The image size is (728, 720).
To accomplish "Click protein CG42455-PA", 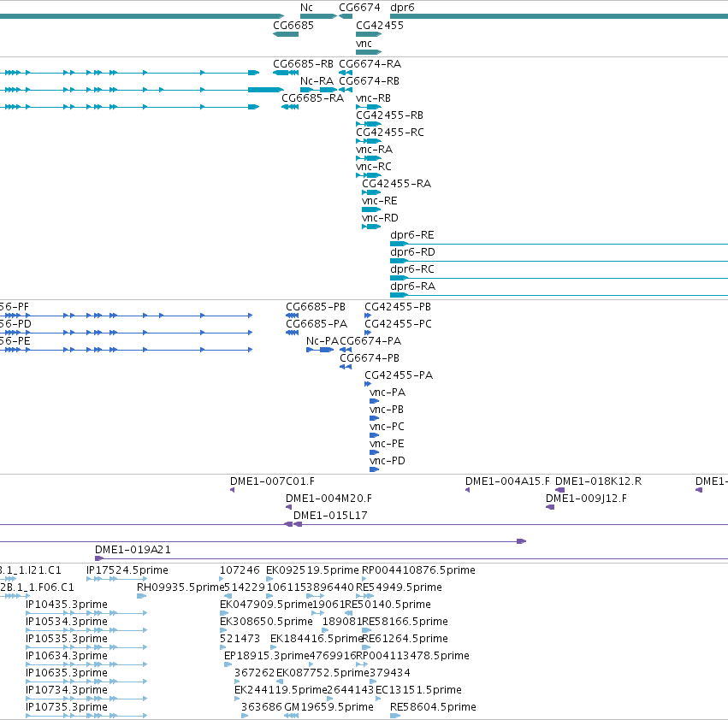I will (x=399, y=375).
